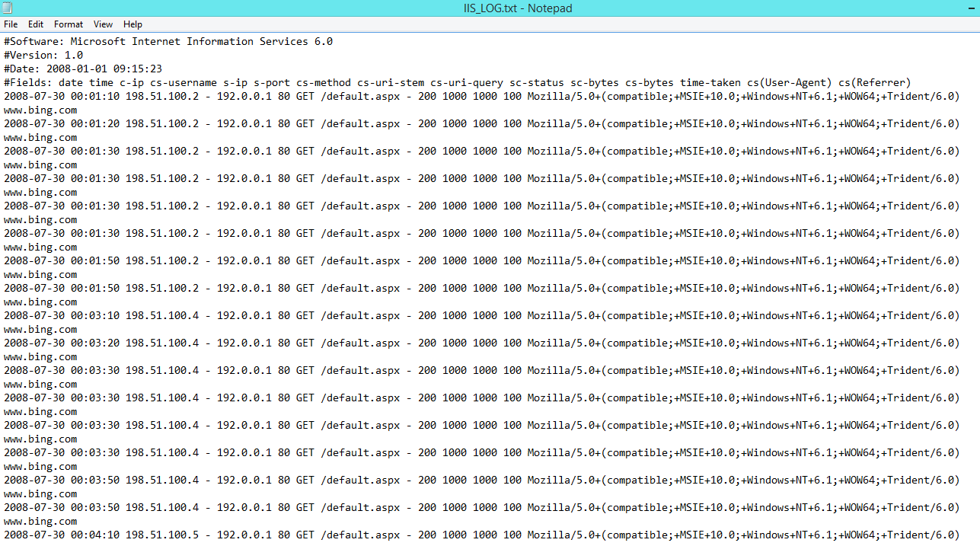Click 'GET' in the 00:03:20 line
Viewport: 980px width, 546px height.
point(305,343)
